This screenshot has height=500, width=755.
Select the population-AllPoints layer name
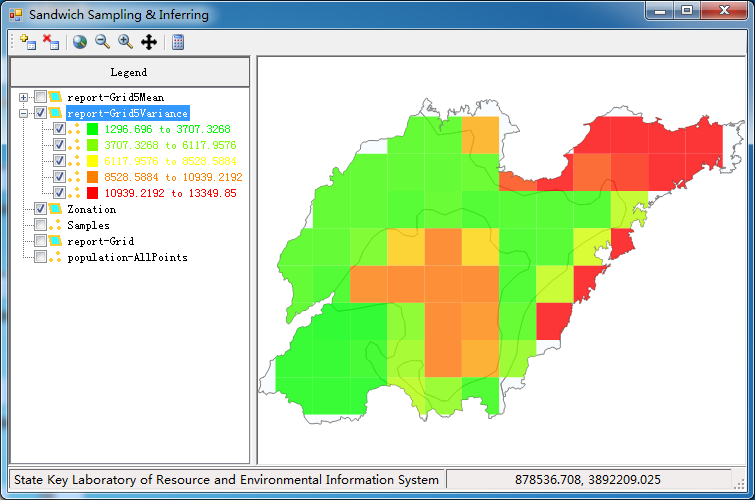point(128,257)
